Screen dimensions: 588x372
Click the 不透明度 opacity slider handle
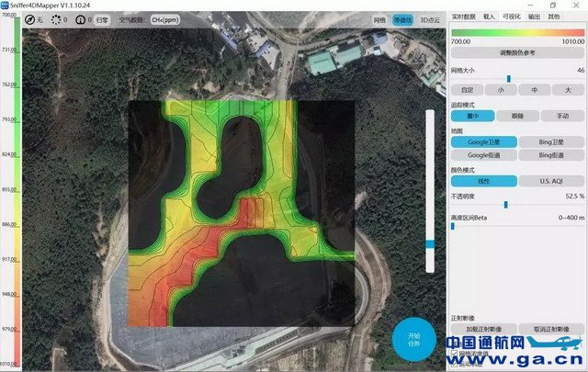[x=505, y=204]
